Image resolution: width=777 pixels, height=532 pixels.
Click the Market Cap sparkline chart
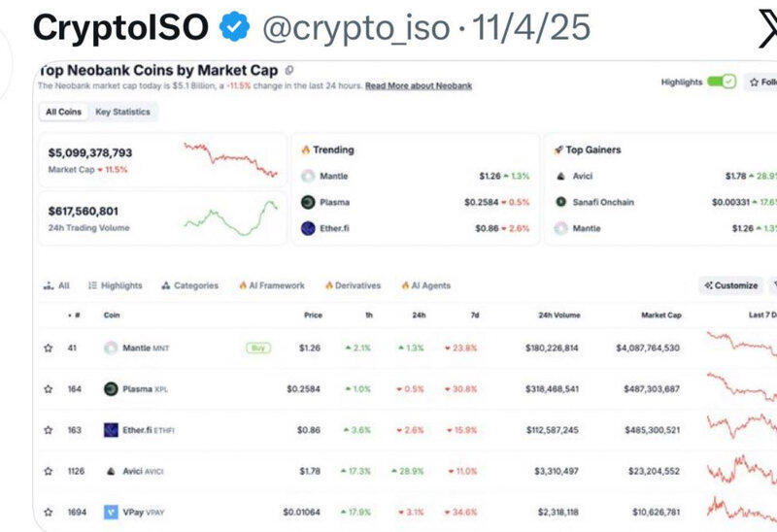coord(231,160)
